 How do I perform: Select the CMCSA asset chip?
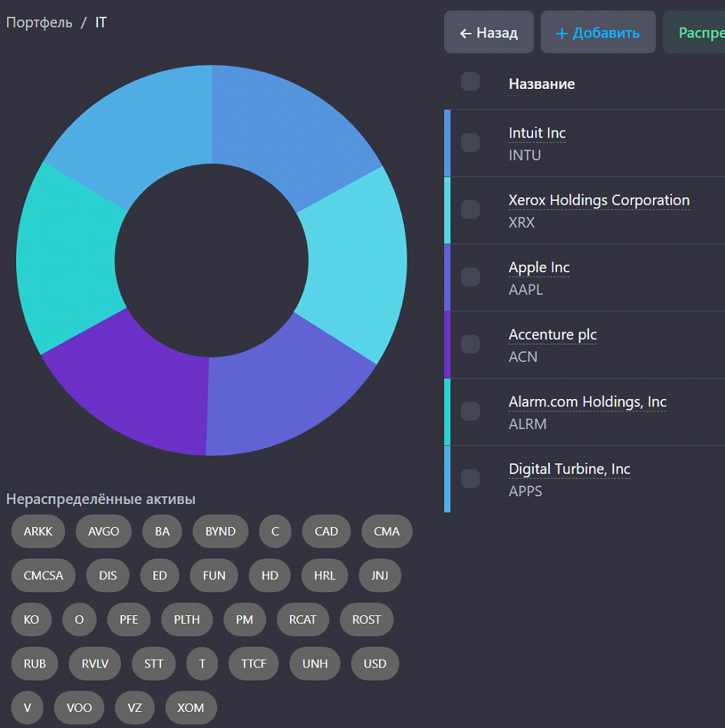click(x=43, y=575)
